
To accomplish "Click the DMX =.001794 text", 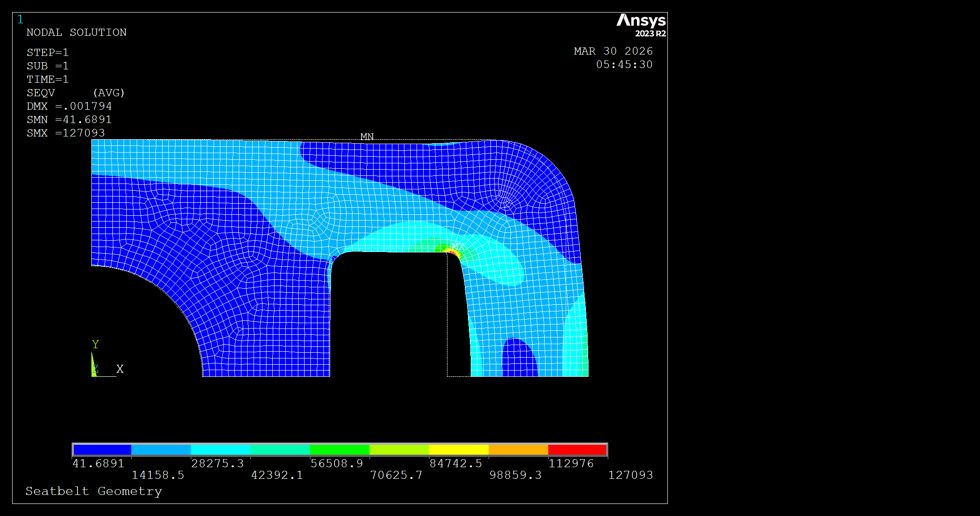I will 69,106.
